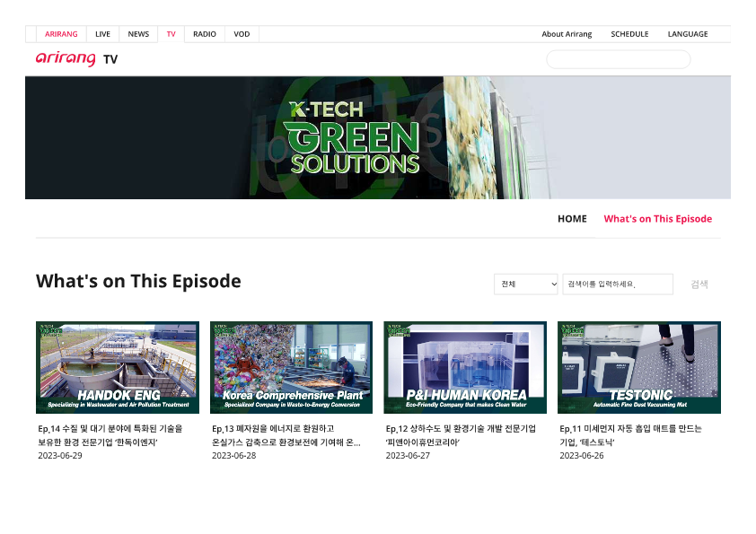This screenshot has width=756, height=534.
Task: Click the Arirang TV logo
Action: 76,59
